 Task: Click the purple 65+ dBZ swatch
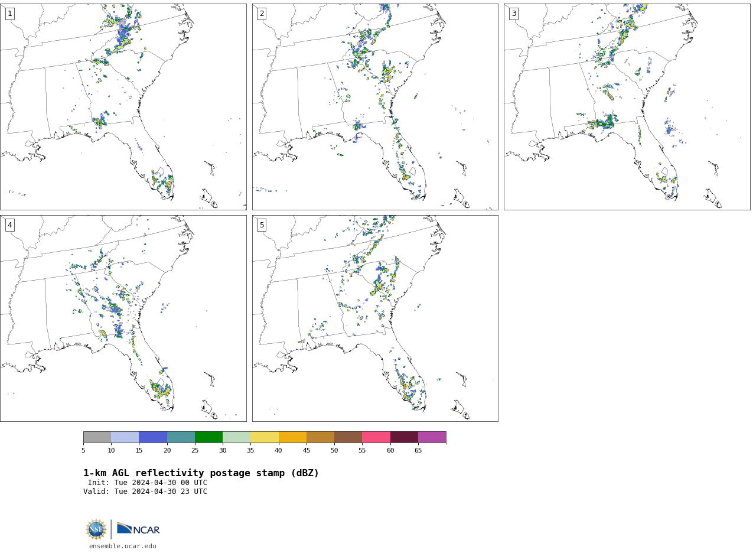432,437
